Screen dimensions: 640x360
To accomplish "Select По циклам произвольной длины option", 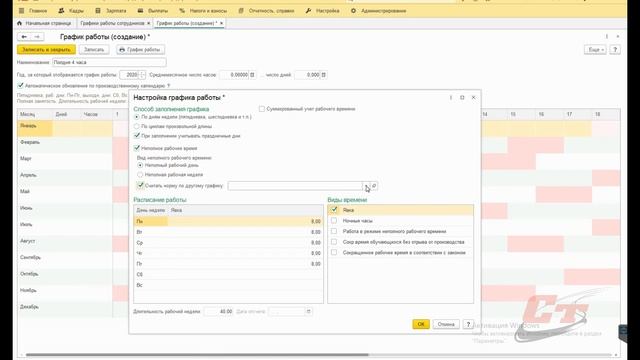I will click(x=137, y=126).
